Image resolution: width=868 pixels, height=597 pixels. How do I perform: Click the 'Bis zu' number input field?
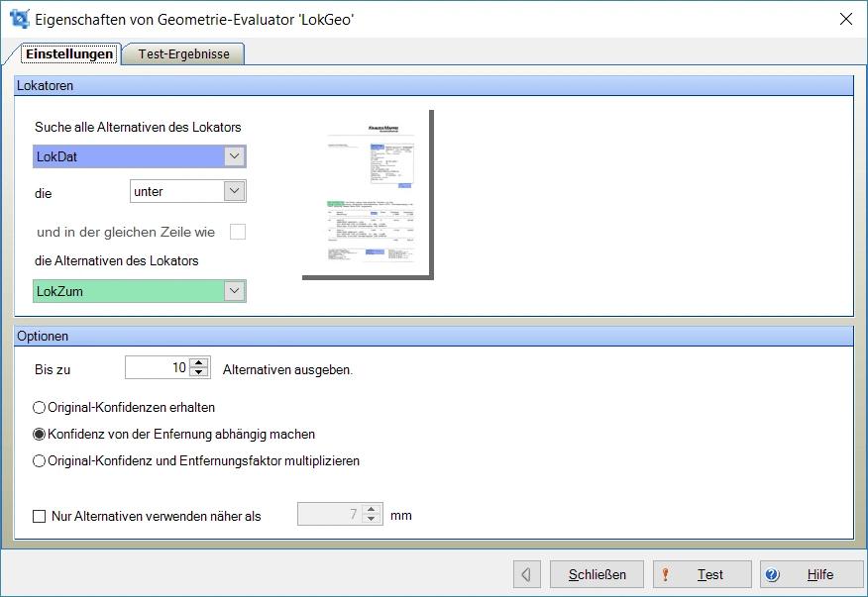point(157,368)
